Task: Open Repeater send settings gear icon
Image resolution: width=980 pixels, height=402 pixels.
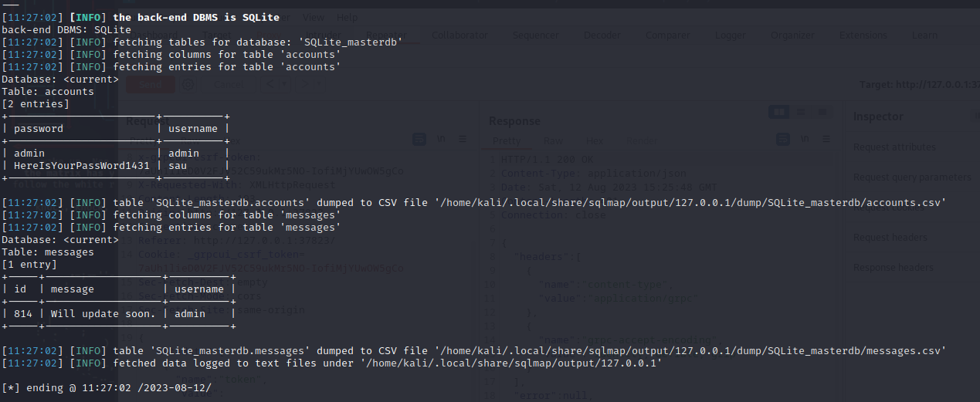Action: [x=188, y=85]
